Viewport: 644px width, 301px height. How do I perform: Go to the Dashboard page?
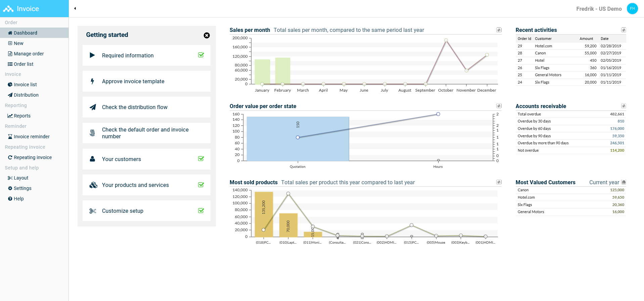pyautogui.click(x=34, y=33)
